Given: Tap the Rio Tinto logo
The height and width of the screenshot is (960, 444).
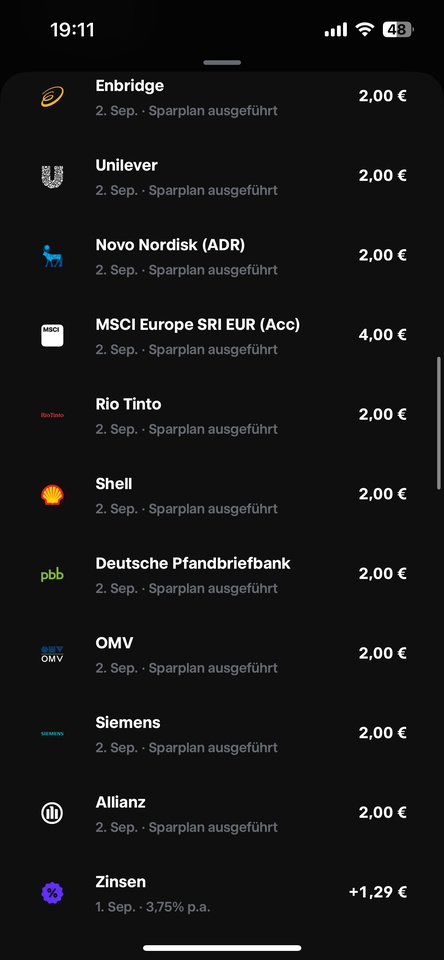Looking at the screenshot, I should [x=52, y=415].
